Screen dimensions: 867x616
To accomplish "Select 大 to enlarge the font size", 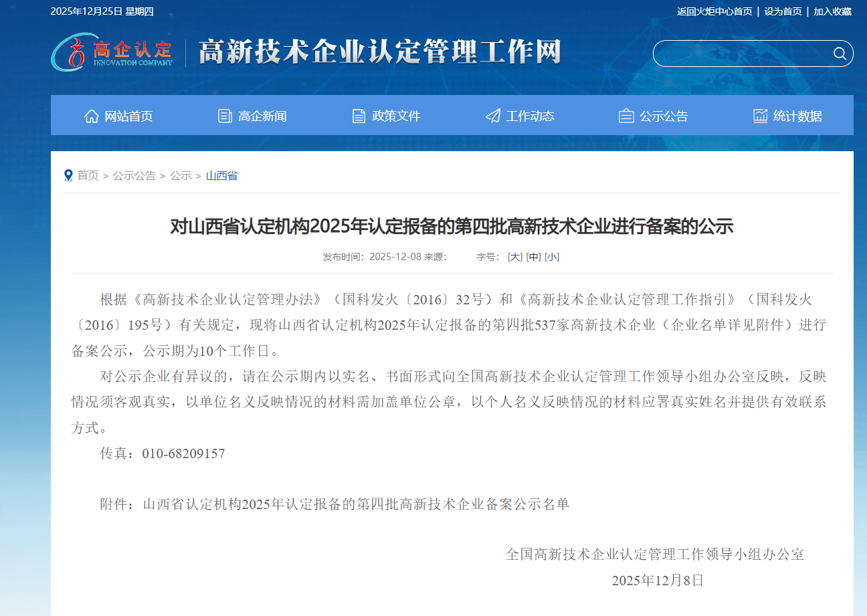I will pyautogui.click(x=514, y=256).
